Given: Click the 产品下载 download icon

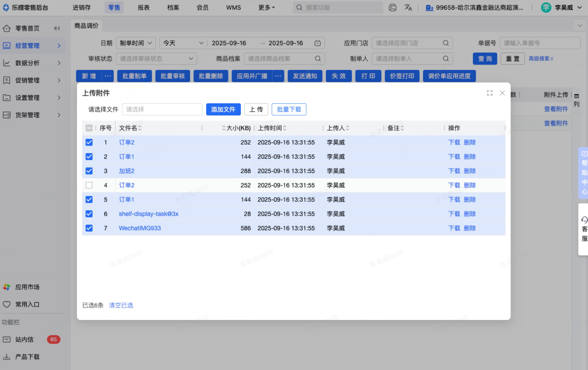Looking at the screenshot, I should point(7,357).
